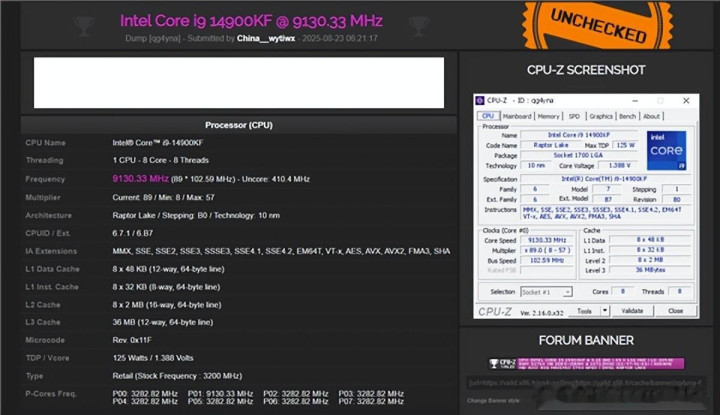Click the Max TDP field '125 W' in CPU-Z

[625, 145]
